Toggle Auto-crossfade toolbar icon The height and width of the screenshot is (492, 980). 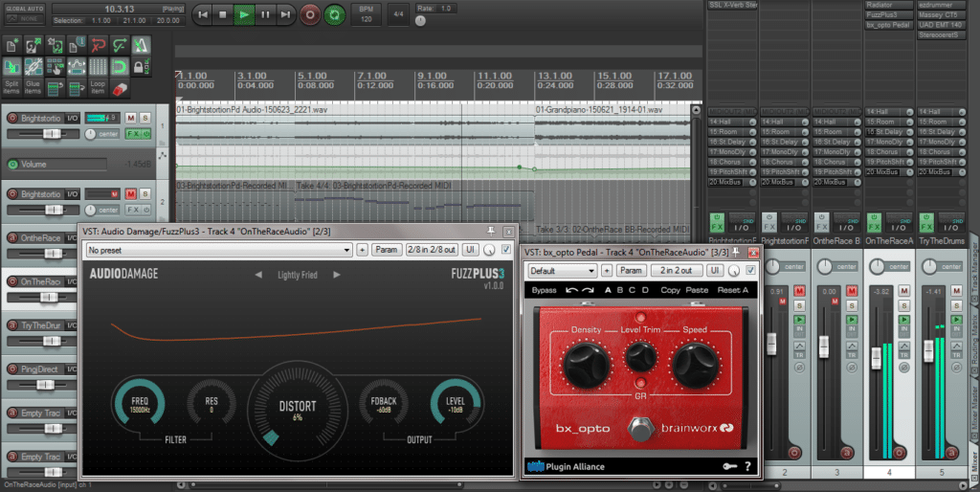(x=11, y=66)
